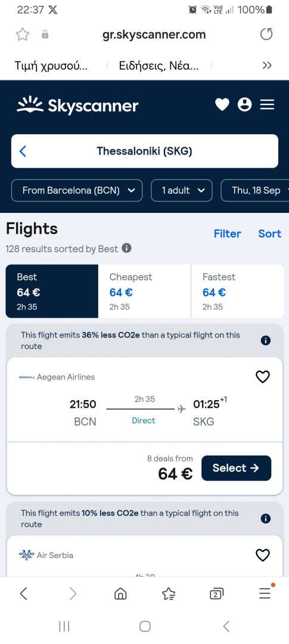
Task: Expand From Barcelona (BCN) dropdown
Action: [77, 191]
